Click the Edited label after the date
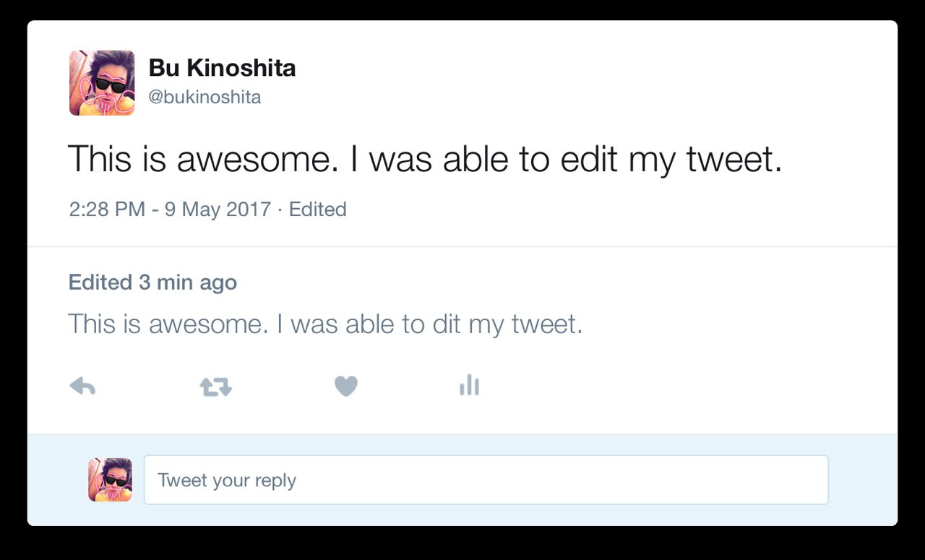Viewport: 925px width, 560px height. 317,210
